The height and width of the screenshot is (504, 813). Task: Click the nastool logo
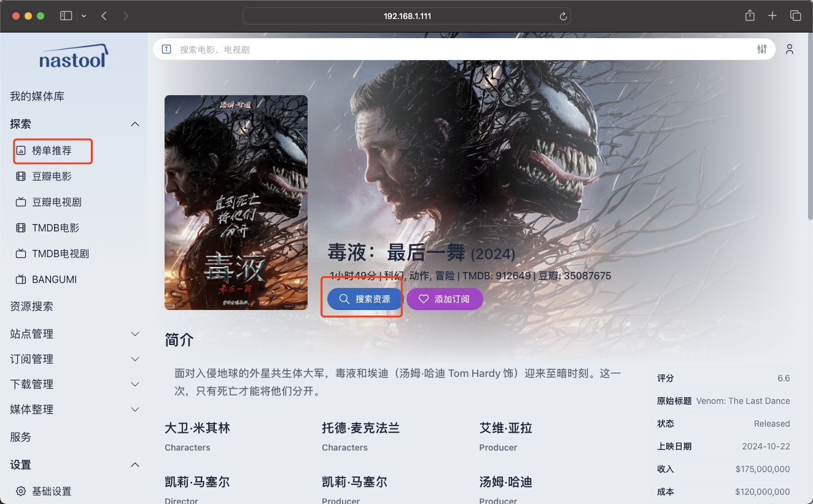[73, 56]
